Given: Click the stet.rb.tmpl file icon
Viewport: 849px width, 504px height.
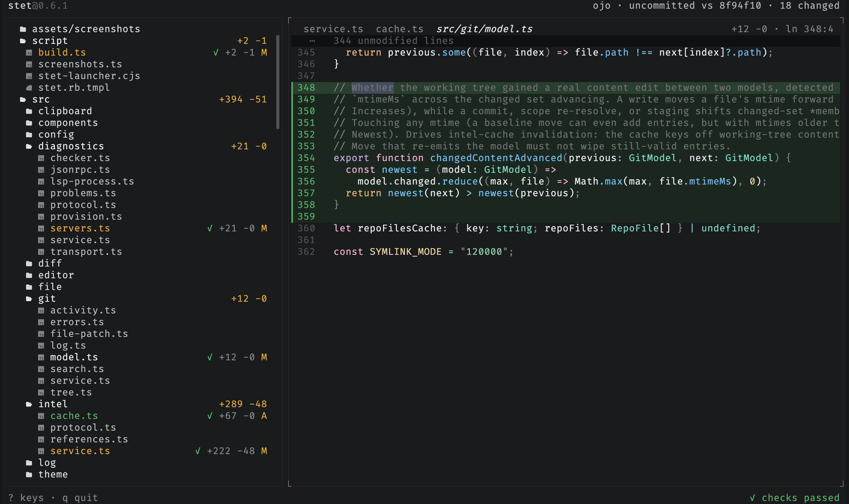Looking at the screenshot, I should click(x=29, y=88).
